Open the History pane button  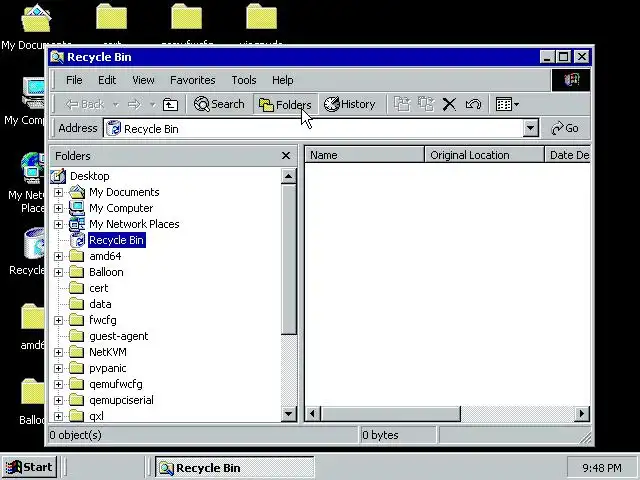[x=350, y=104]
